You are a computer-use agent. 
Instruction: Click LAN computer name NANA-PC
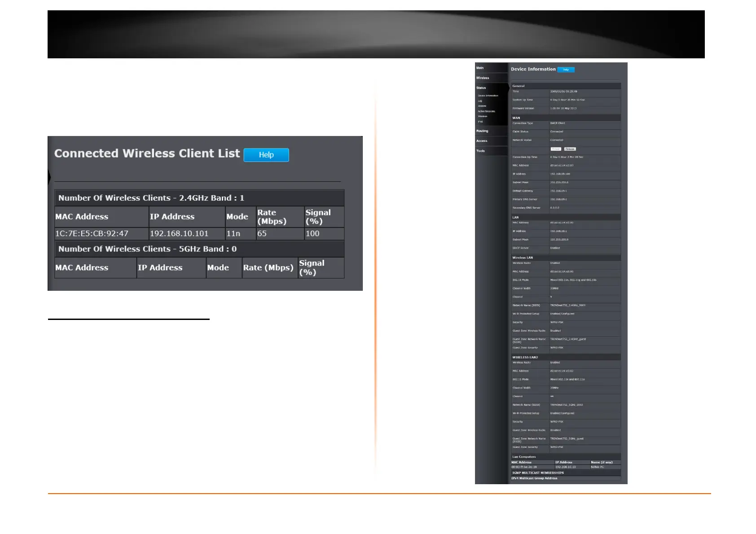(598, 467)
